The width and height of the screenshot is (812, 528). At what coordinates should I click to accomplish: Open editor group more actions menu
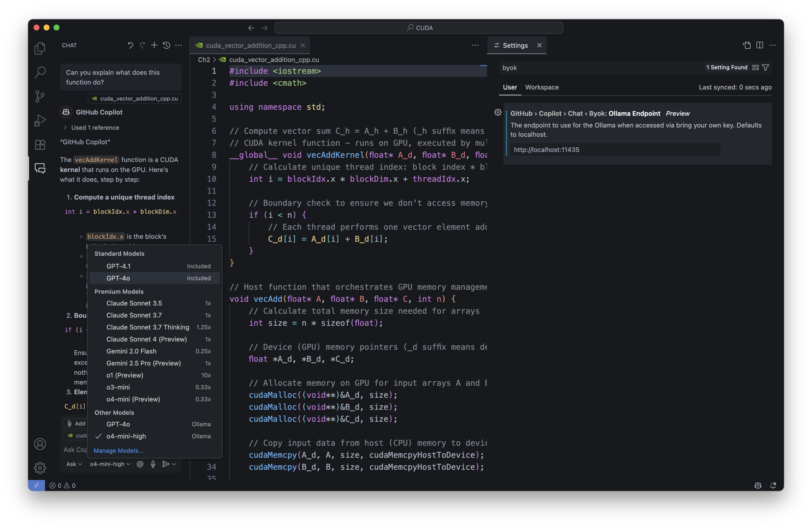click(x=475, y=45)
